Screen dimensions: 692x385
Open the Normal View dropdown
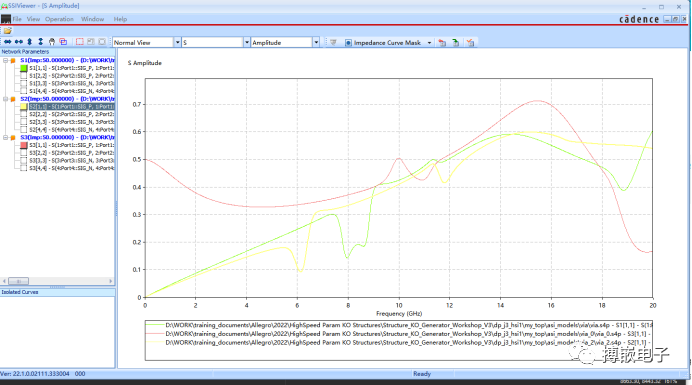click(177, 42)
